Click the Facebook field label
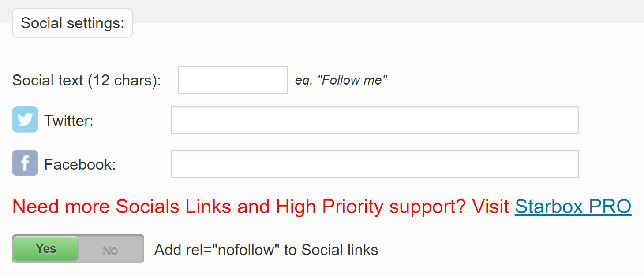 point(80,164)
